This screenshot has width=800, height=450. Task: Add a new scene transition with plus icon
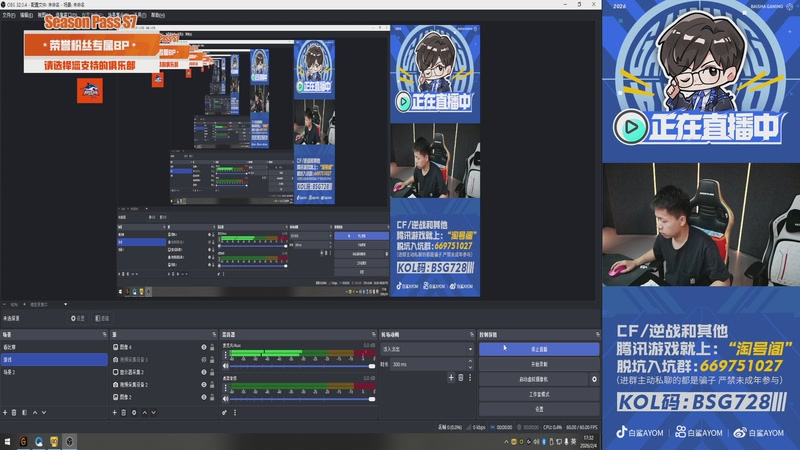pyautogui.click(x=451, y=378)
